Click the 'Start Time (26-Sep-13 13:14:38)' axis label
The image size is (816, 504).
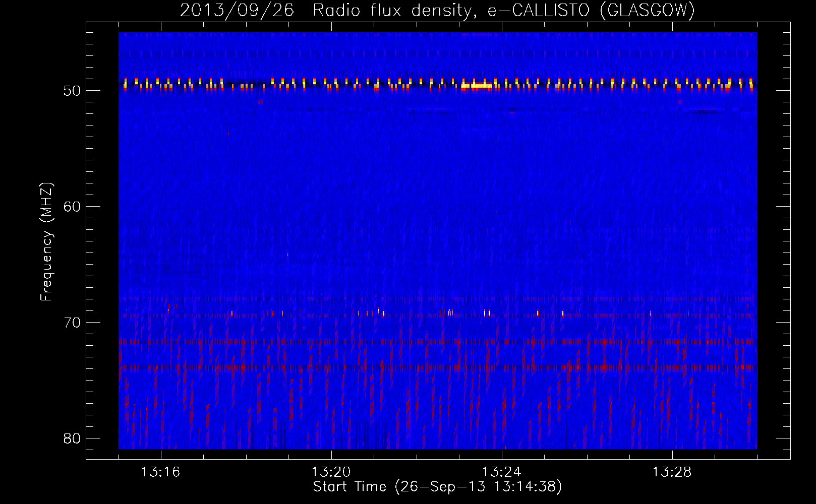437,487
